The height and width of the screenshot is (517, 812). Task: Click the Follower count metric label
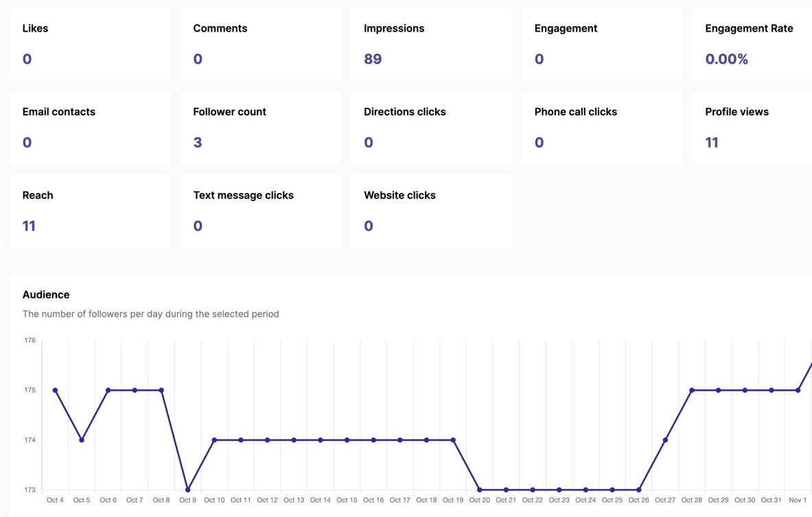[x=229, y=112]
